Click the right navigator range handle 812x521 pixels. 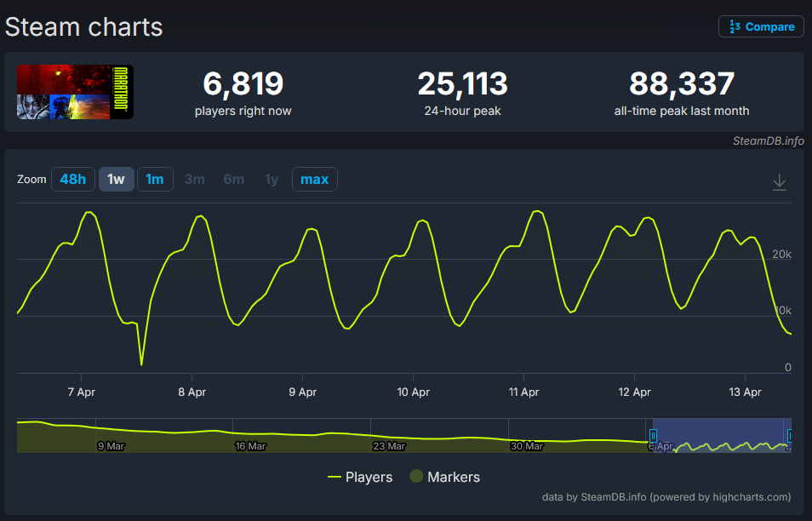789,436
